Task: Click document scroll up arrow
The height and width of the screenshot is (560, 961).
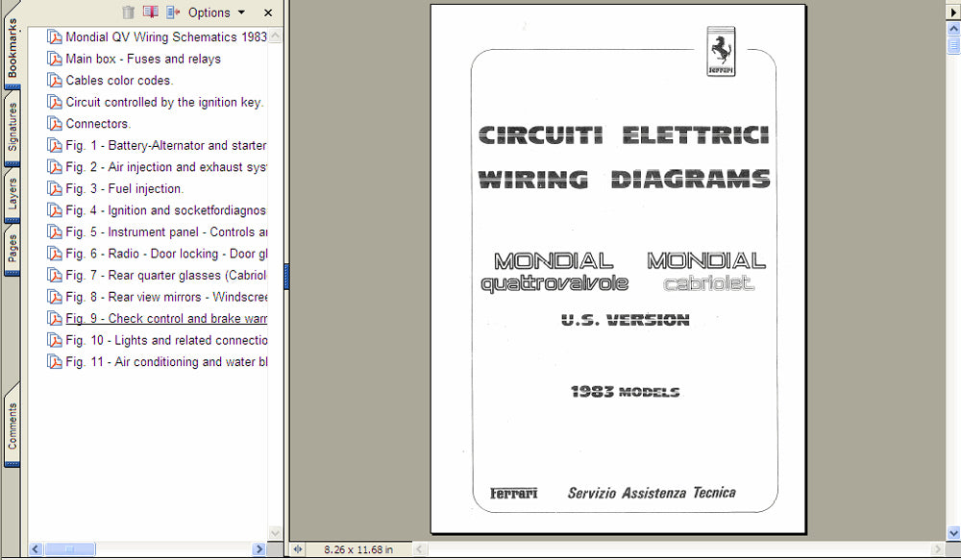Action: 953,28
